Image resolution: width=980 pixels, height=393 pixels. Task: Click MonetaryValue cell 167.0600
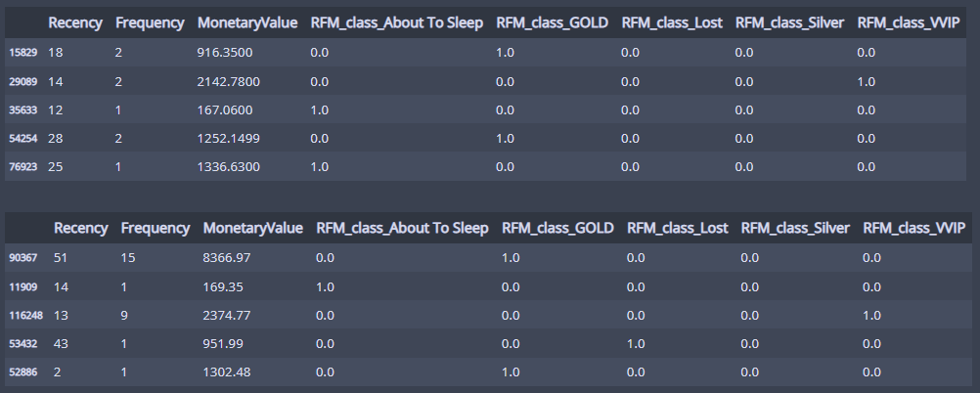click(225, 109)
